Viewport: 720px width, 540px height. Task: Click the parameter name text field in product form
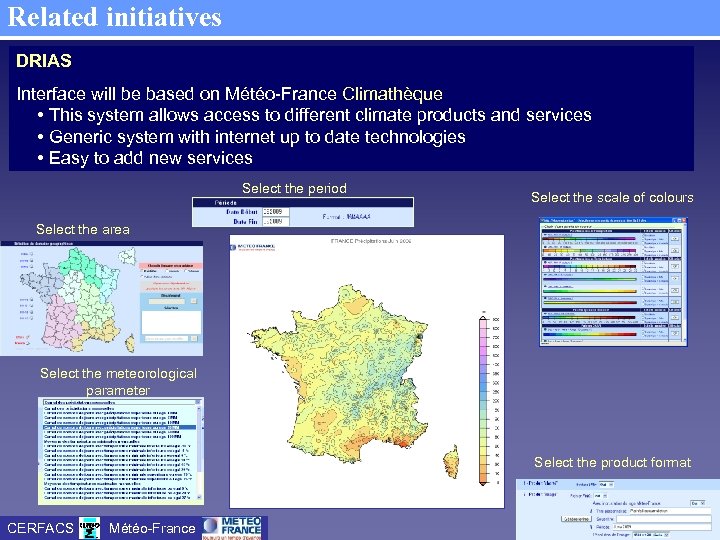pos(670,511)
